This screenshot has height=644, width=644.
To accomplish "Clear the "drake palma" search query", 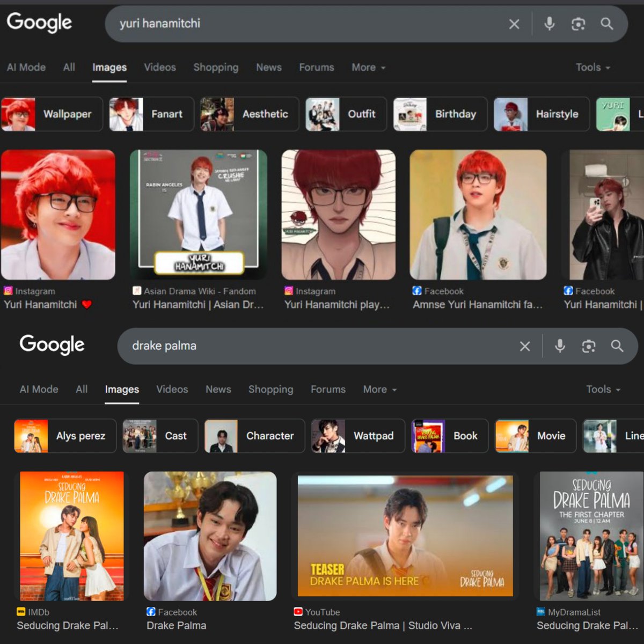I will (x=525, y=346).
